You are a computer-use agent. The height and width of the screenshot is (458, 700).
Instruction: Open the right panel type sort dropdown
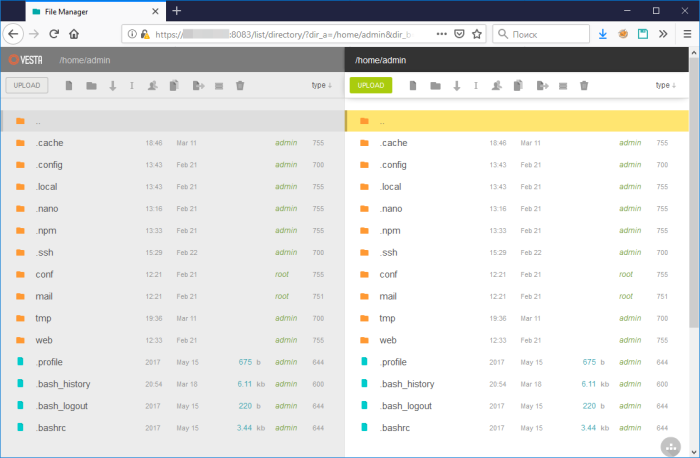click(666, 85)
